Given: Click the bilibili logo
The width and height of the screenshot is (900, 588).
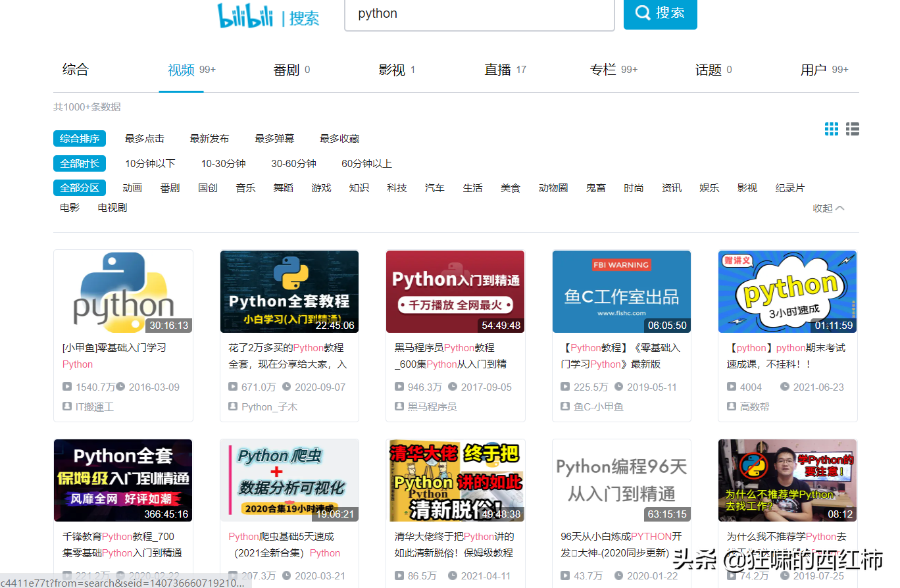Looking at the screenshot, I should pyautogui.click(x=245, y=16).
